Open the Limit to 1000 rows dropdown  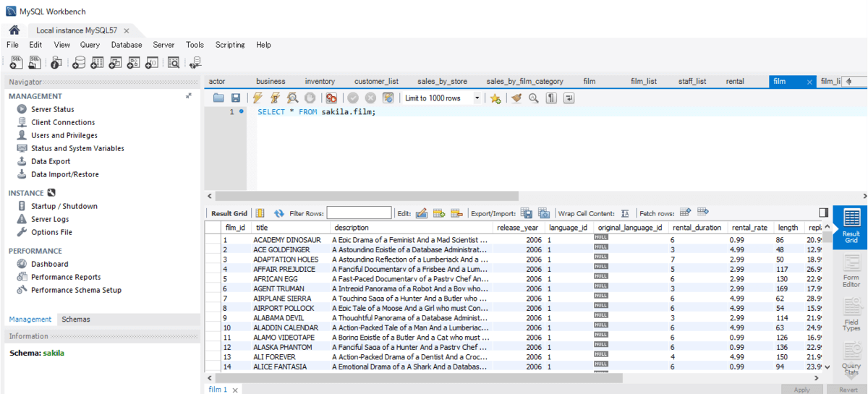click(x=477, y=98)
